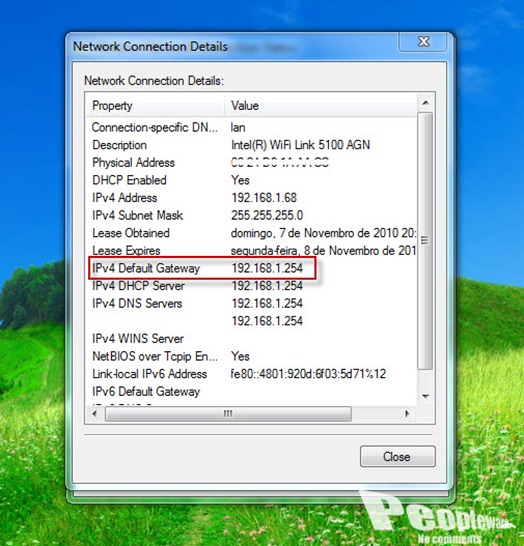
Task: Select the Description row for Intel WiFi
Action: [251, 145]
